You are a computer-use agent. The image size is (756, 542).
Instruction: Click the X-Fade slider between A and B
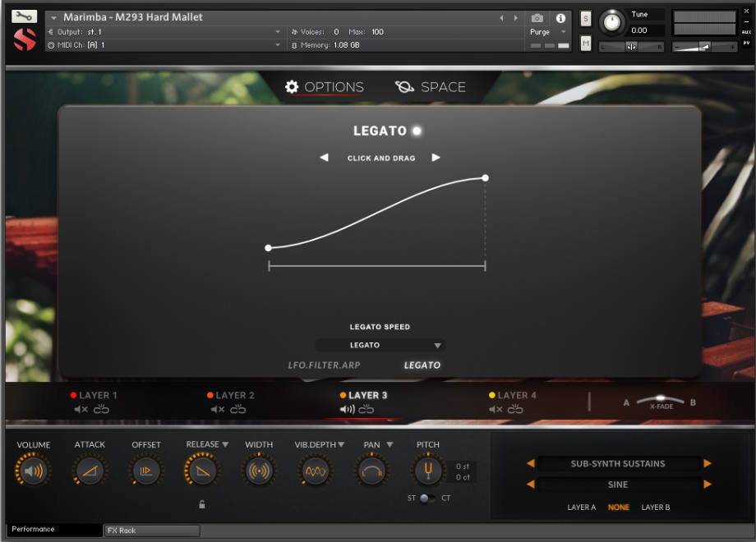[661, 401]
